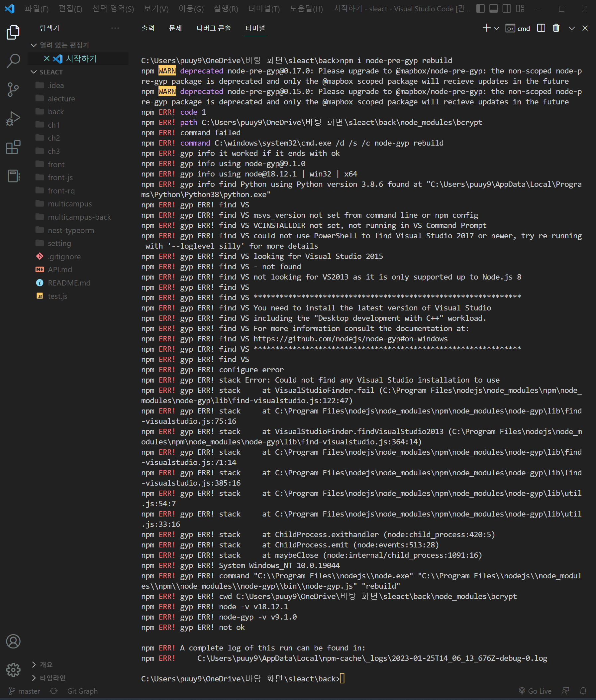Click the git branch icon for master

[x=12, y=691]
